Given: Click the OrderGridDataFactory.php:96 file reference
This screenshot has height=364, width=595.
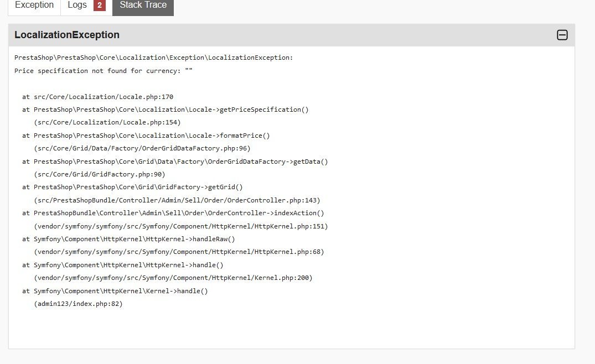Looking at the screenshot, I should [142, 148].
